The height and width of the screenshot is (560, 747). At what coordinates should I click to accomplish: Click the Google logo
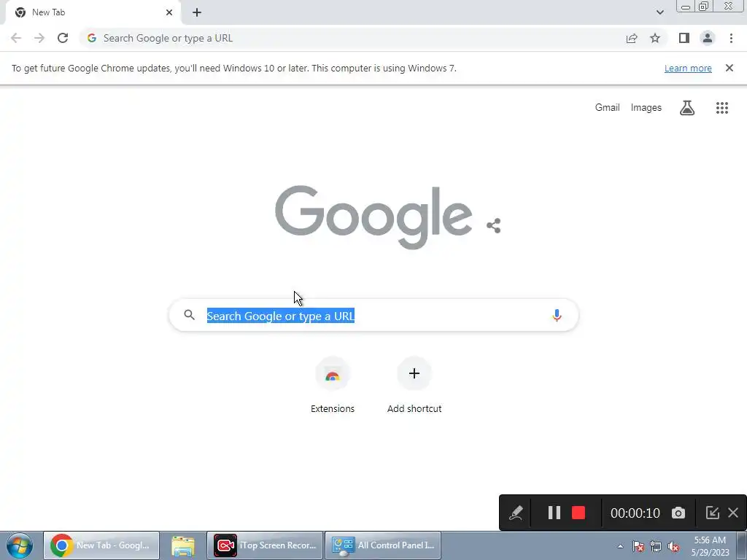pos(374,217)
